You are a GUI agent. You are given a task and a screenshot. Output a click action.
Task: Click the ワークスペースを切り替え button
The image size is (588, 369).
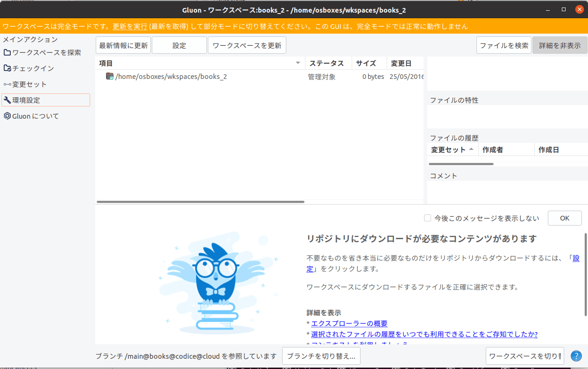point(525,356)
